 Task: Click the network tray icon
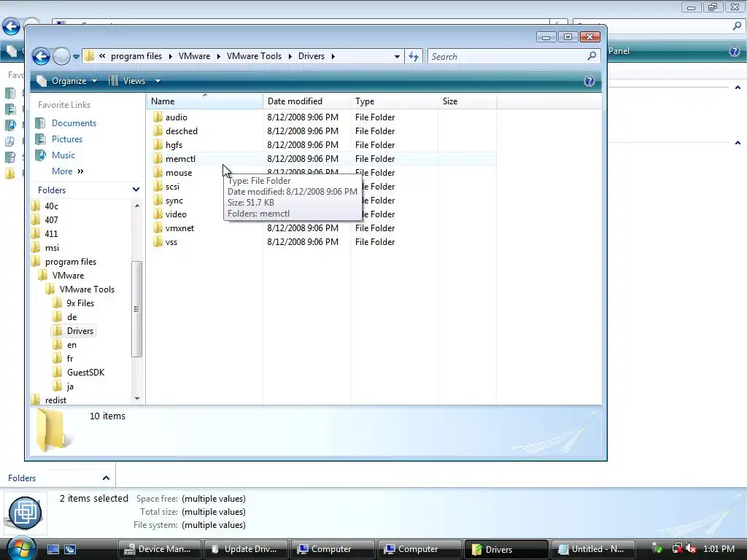pos(677,549)
